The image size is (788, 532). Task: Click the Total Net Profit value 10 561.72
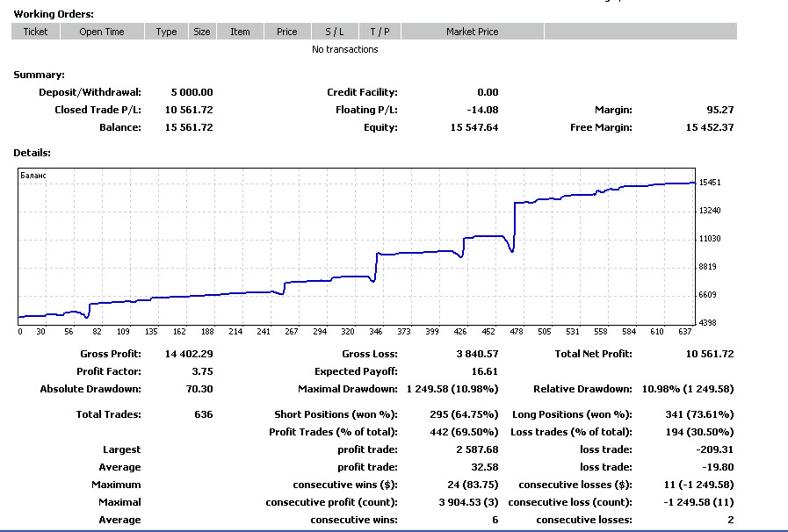(x=710, y=354)
